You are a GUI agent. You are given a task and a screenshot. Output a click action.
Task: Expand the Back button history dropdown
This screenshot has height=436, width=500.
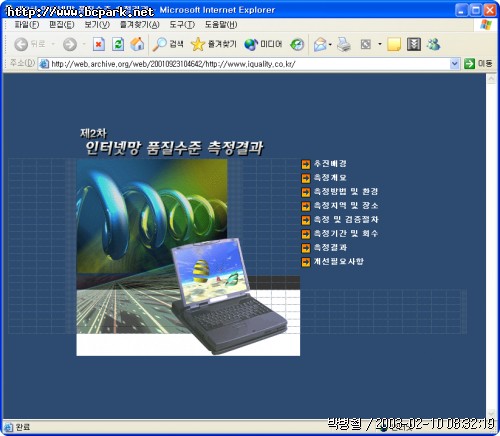pyautogui.click(x=53, y=44)
